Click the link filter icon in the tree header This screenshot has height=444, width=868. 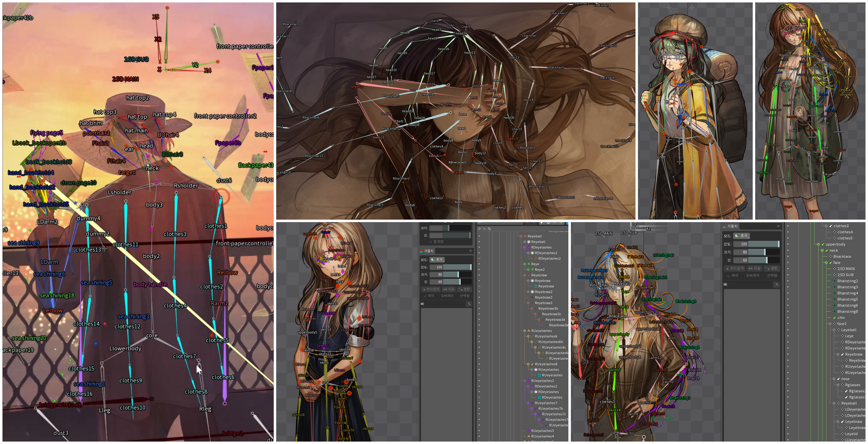point(484,229)
